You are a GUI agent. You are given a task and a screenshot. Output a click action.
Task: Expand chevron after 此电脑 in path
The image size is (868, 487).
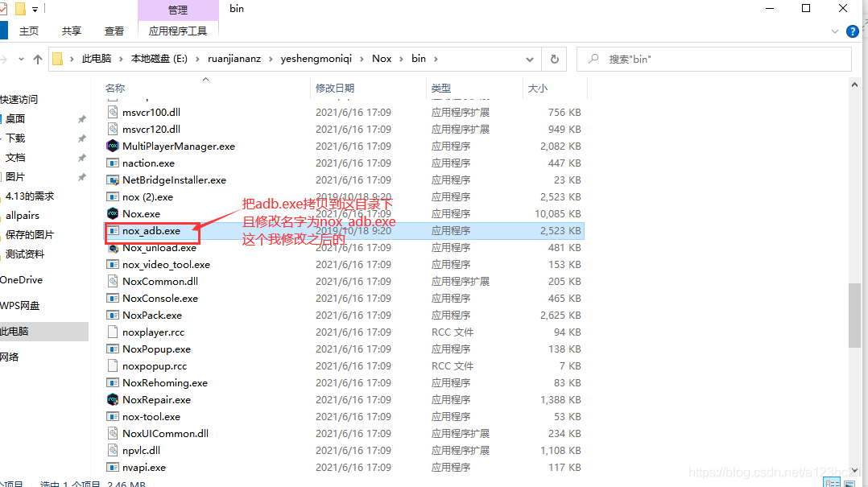click(122, 60)
